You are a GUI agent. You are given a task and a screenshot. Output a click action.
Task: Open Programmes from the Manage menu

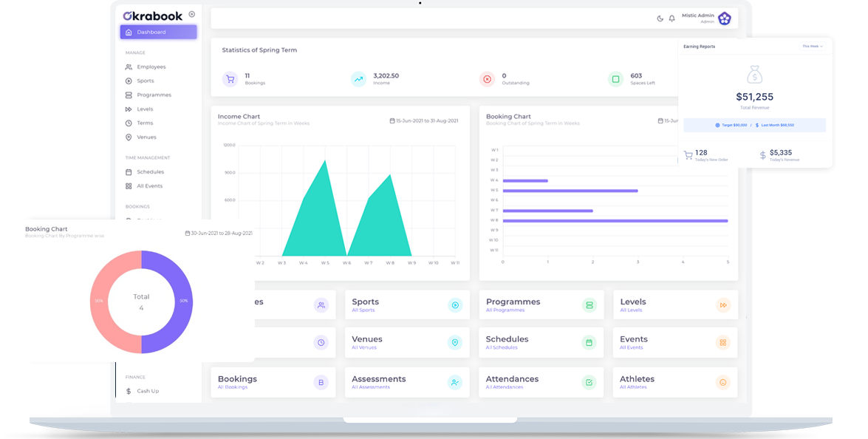coord(151,95)
